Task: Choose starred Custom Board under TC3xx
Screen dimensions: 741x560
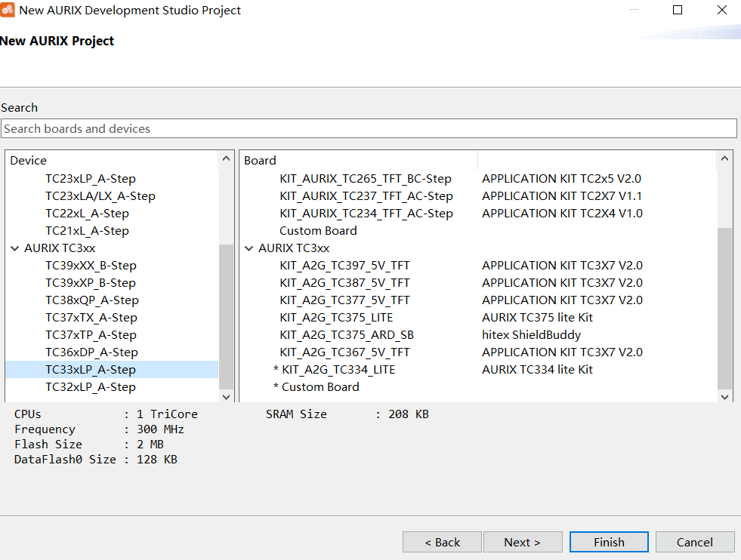Action: click(x=316, y=387)
